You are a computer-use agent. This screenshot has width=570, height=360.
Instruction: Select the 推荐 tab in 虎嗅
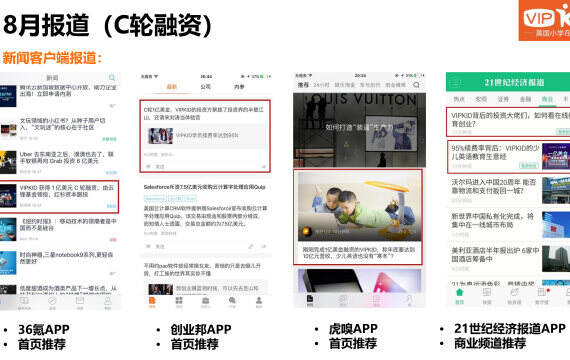(x=303, y=85)
